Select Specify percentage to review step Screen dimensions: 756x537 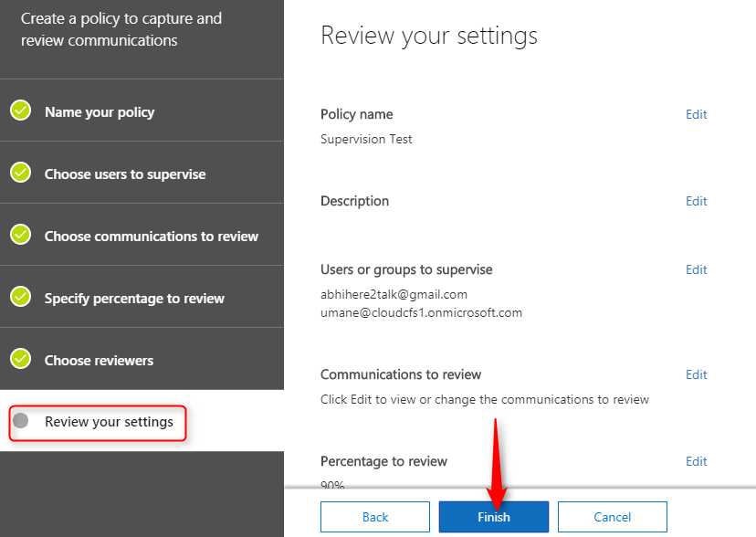pos(142,297)
